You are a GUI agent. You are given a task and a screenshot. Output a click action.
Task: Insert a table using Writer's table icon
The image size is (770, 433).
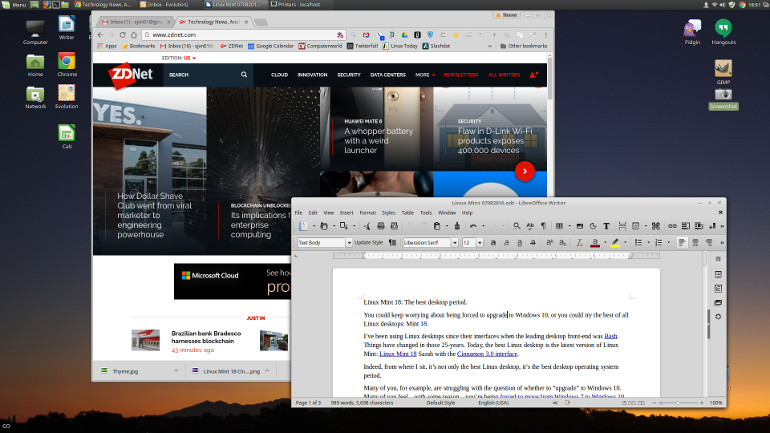point(559,226)
